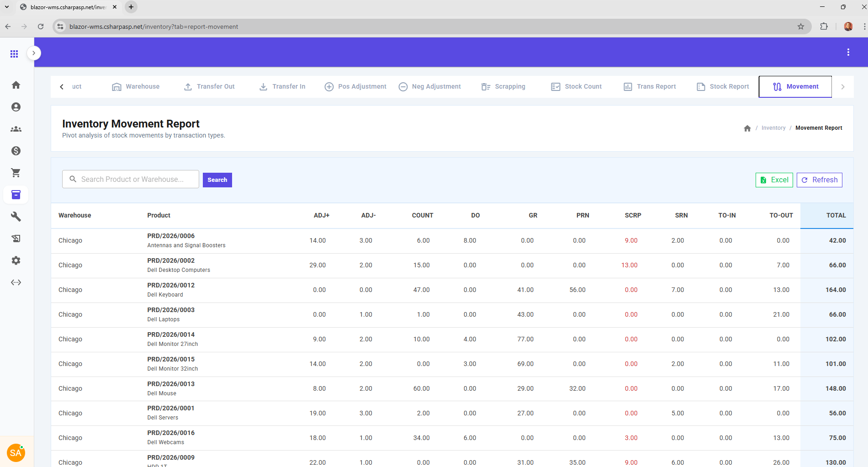Click the blue Search button
The height and width of the screenshot is (467, 868).
217,180
